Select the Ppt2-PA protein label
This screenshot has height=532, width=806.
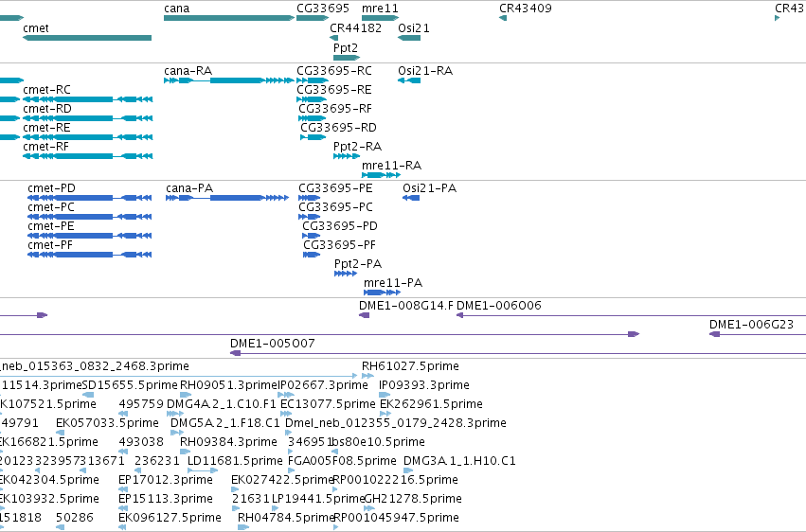click(358, 264)
